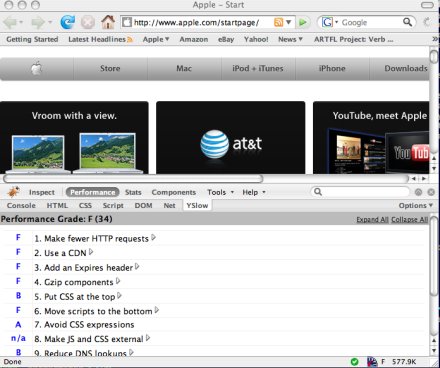Detach Firebug panel using round up-arrow icon
The width and height of the screenshot is (440, 368).
[418, 192]
